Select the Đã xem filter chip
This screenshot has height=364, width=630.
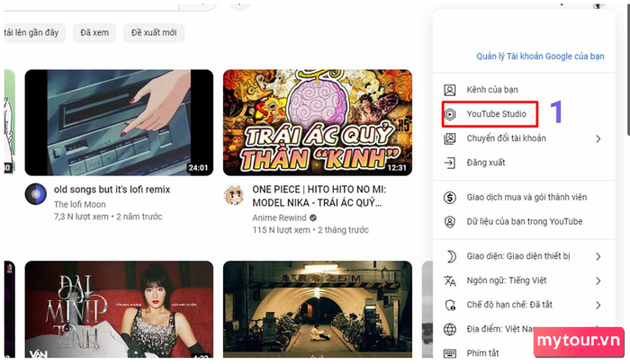click(x=94, y=32)
